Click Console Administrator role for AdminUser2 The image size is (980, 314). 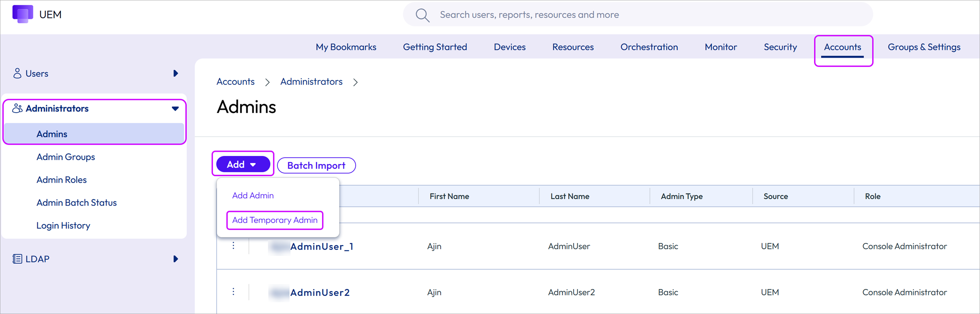[x=904, y=292]
